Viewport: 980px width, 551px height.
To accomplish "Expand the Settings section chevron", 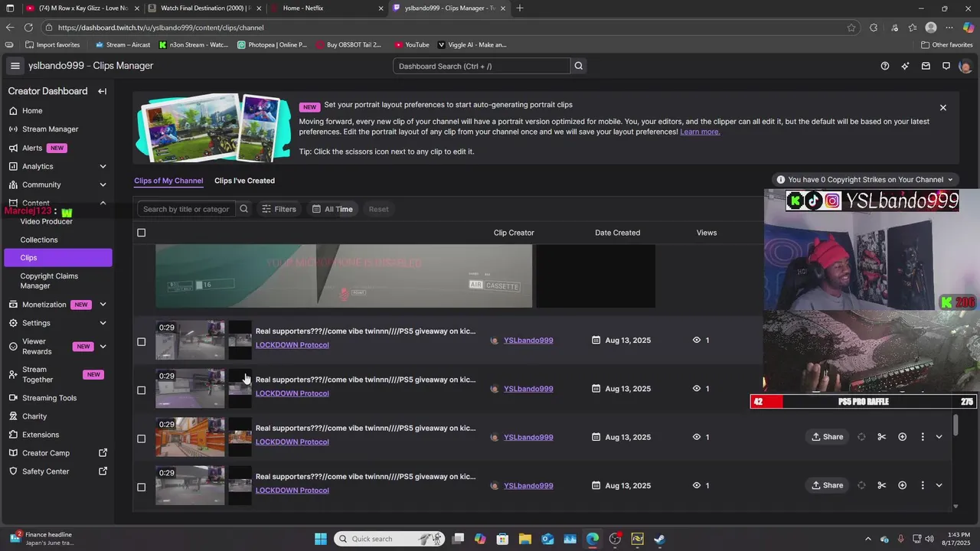I will click(x=103, y=323).
